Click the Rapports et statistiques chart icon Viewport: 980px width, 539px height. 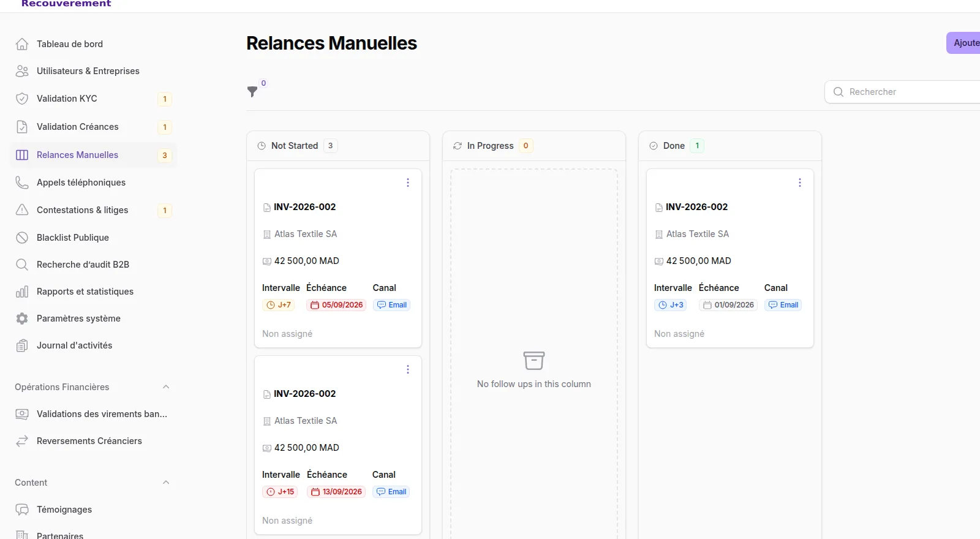pyautogui.click(x=22, y=292)
